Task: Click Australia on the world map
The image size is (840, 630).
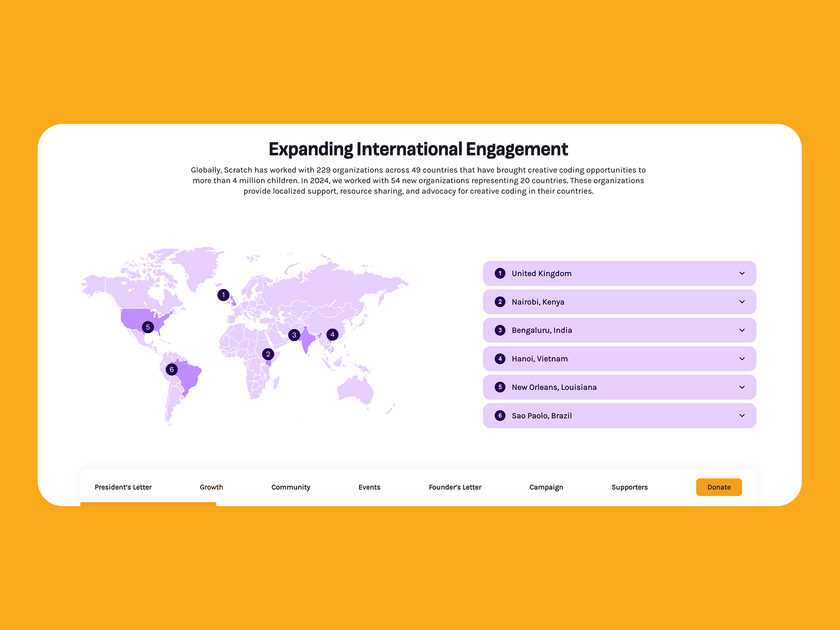Action: (x=355, y=390)
